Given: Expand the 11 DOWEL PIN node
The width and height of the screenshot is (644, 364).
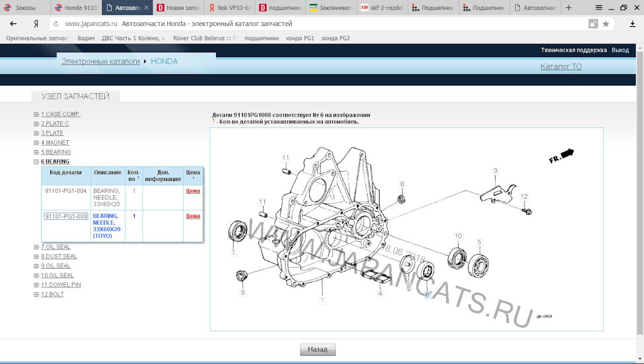Looking at the screenshot, I should [x=36, y=284].
